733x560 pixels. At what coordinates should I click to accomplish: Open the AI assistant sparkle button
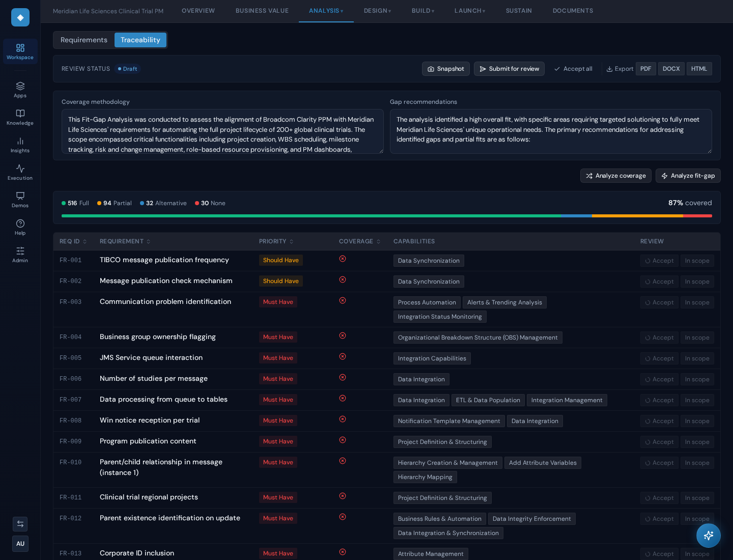709,536
